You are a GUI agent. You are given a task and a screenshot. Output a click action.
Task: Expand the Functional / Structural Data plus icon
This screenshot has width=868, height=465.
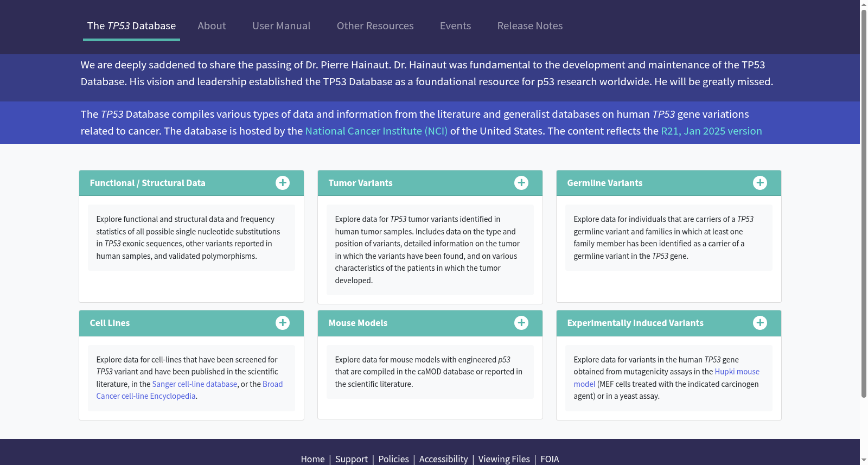tap(283, 183)
